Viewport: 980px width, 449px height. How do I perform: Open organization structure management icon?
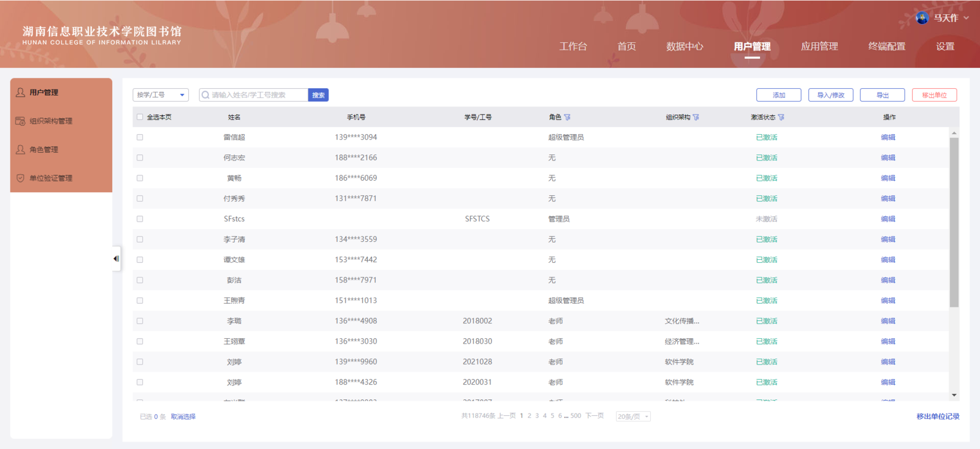point(20,121)
